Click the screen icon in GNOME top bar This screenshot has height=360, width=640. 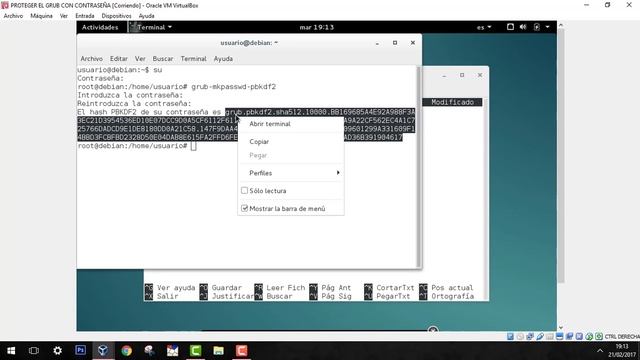[510, 27]
